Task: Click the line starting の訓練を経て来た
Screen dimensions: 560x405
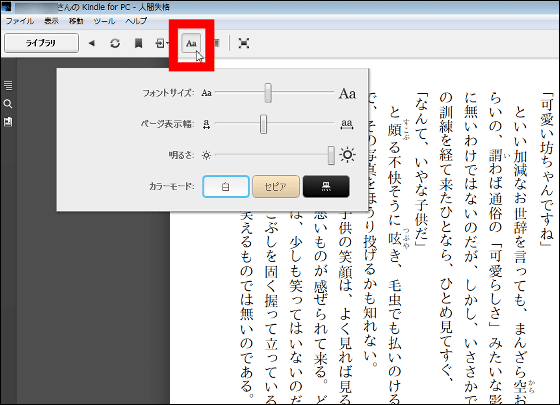Action: coord(446,237)
